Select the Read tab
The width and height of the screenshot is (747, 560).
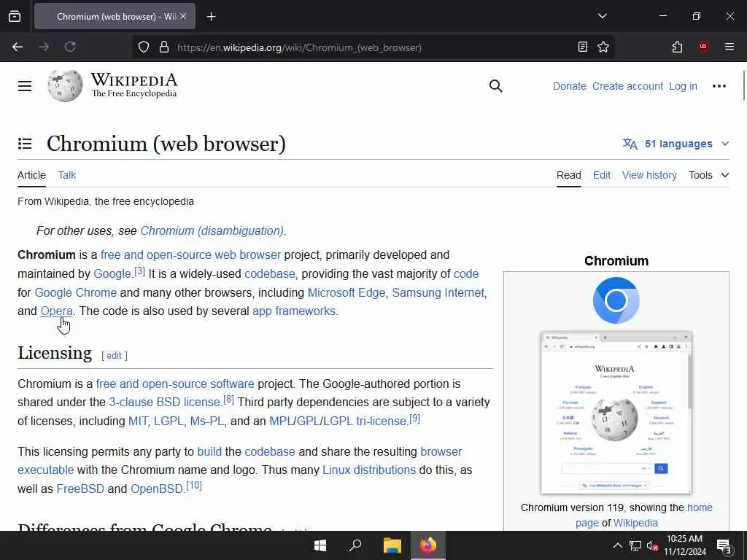[569, 175]
